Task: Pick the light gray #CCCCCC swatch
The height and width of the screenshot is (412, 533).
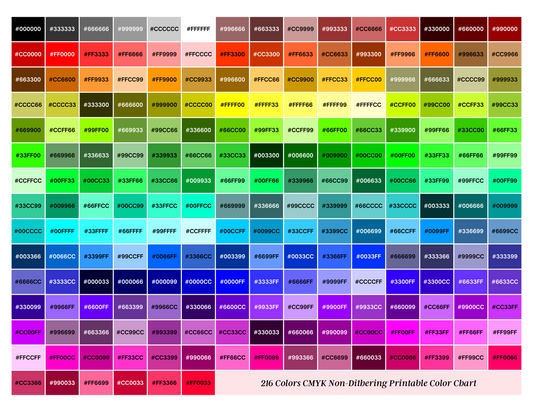Action: pyautogui.click(x=165, y=29)
